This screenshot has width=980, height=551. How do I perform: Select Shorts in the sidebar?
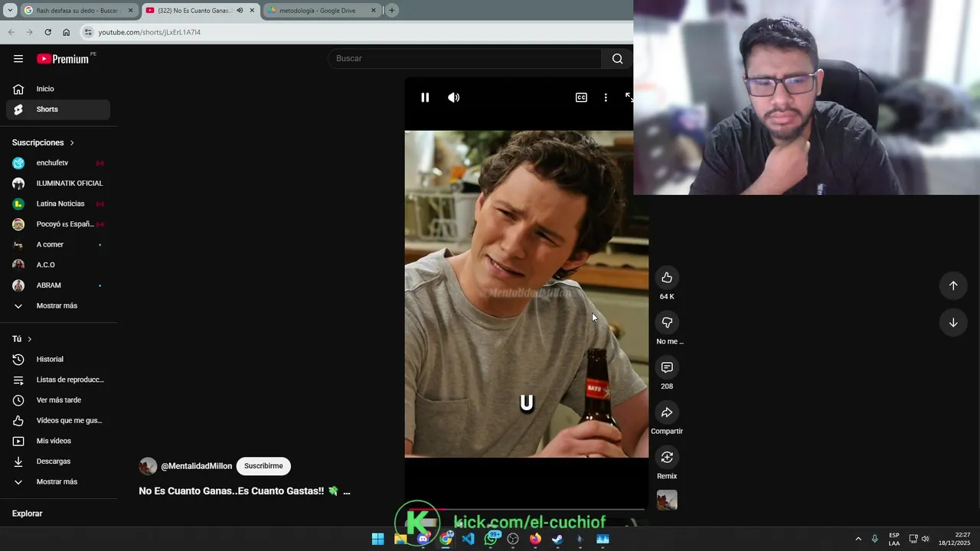(58, 109)
